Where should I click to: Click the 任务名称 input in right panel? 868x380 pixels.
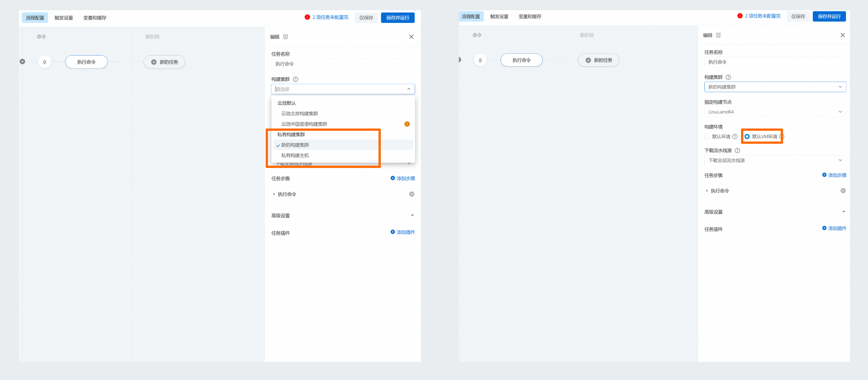[x=775, y=62]
